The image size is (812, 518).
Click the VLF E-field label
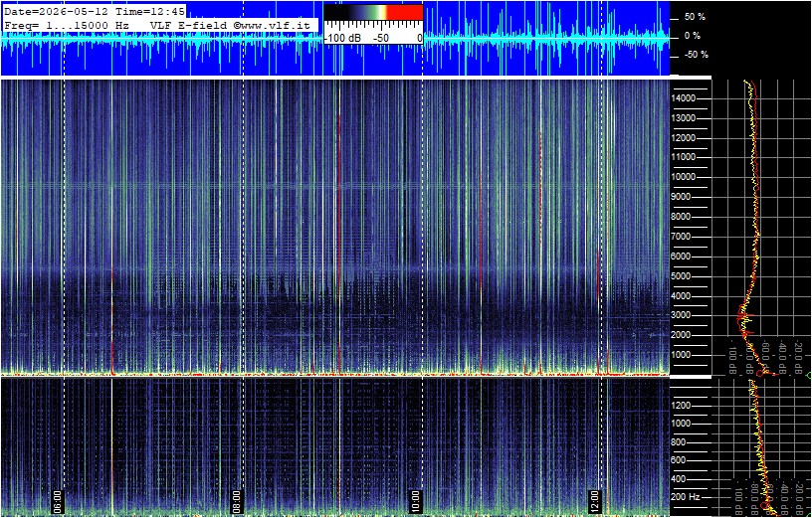pyautogui.click(x=188, y=25)
